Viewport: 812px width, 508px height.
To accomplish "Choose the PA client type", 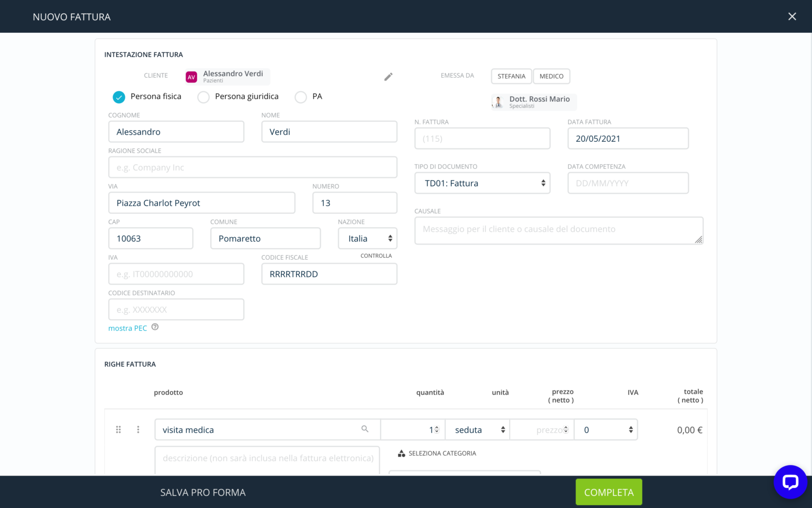I will (301, 97).
